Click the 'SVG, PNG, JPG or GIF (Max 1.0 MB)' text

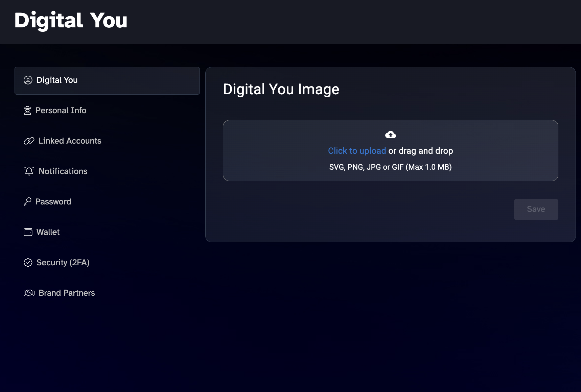tap(391, 167)
